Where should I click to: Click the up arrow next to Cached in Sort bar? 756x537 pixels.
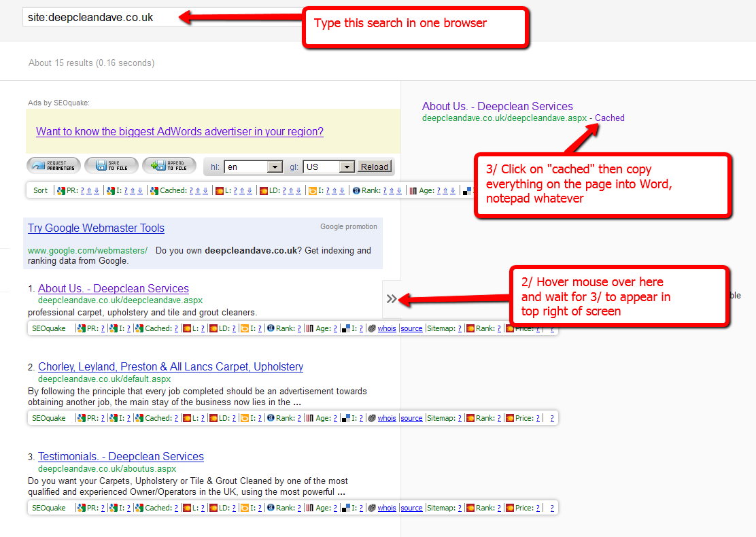click(198, 191)
